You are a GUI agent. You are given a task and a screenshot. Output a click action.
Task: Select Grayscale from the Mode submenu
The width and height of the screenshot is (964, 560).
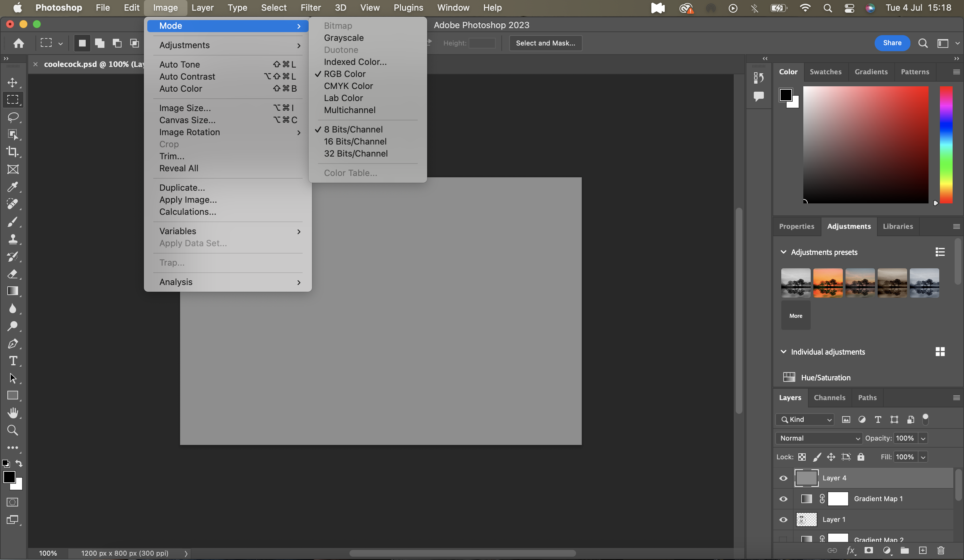coord(343,38)
